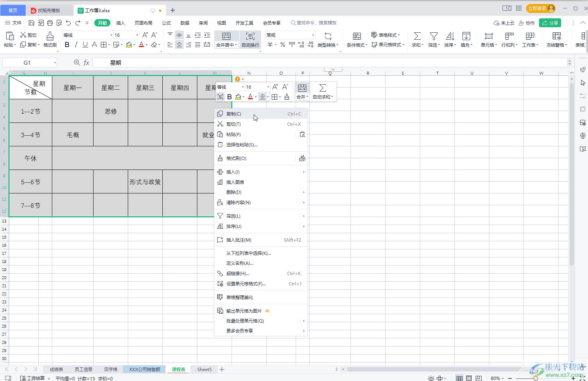Click the green 分享 share button
Screen dimensions: 588x381
[x=550, y=23]
